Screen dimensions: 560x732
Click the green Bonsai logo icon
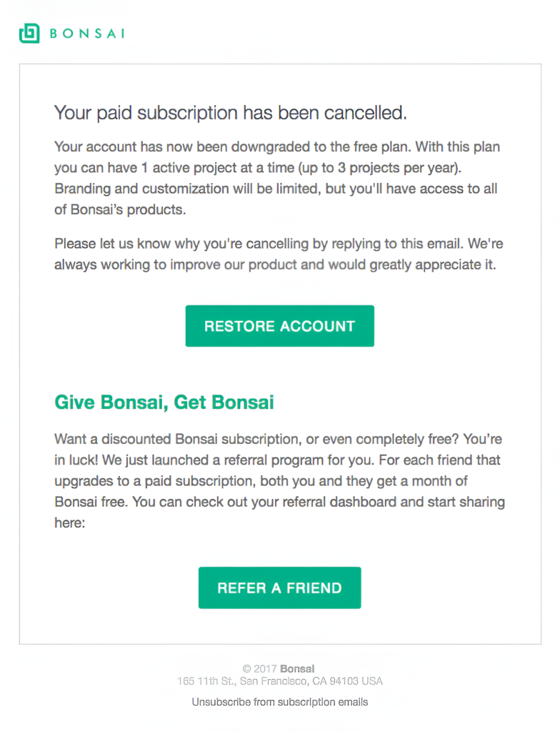[29, 33]
